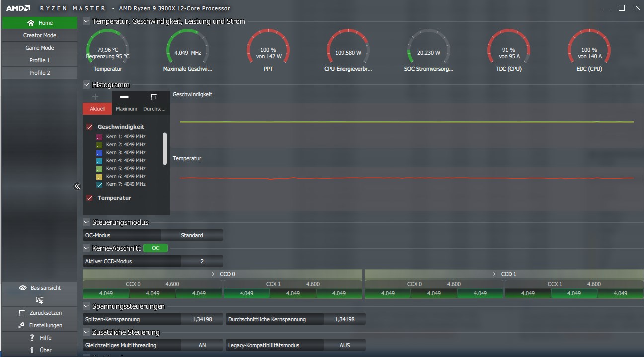644x357 pixels.
Task: Open the Home profile tab
Action: tap(40, 23)
